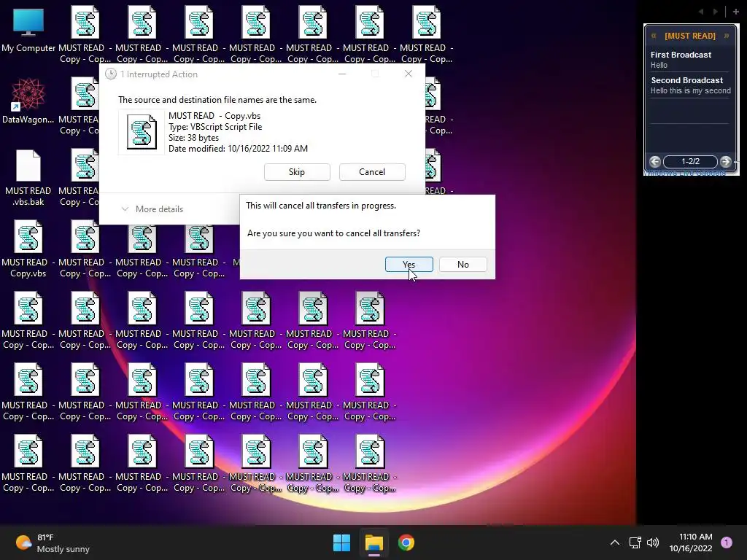Show hidden system tray icons
The width and height of the screenshot is (747, 560).
[615, 542]
